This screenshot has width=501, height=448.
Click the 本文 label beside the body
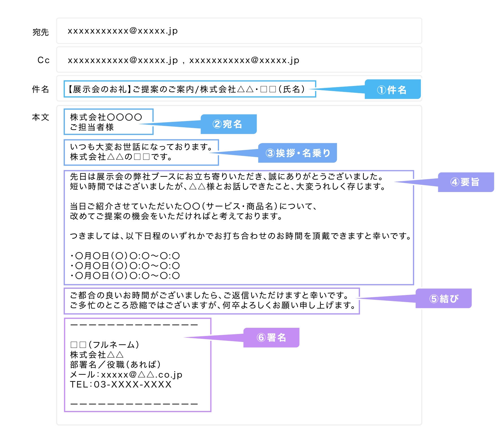40,117
